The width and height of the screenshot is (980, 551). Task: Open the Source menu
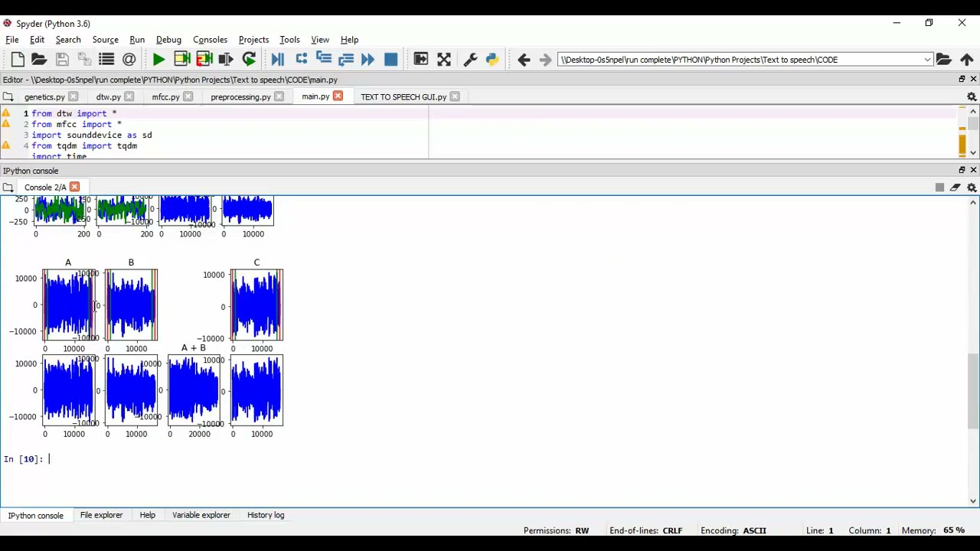(106, 40)
